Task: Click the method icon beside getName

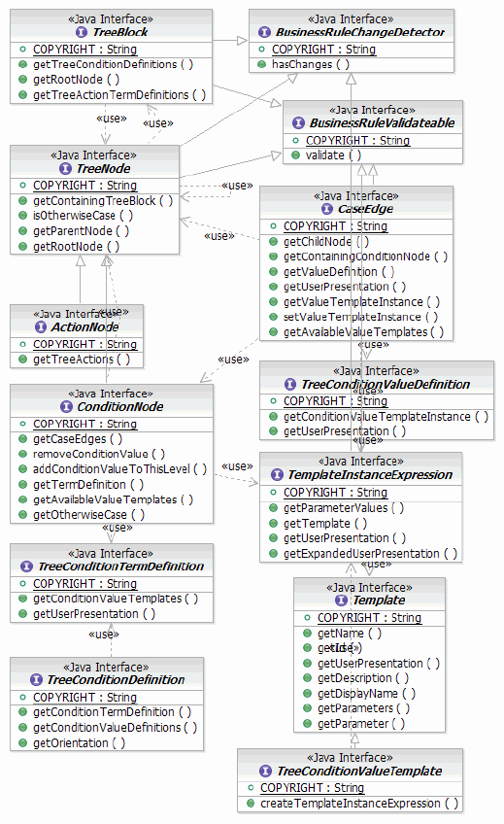Action: click(307, 634)
